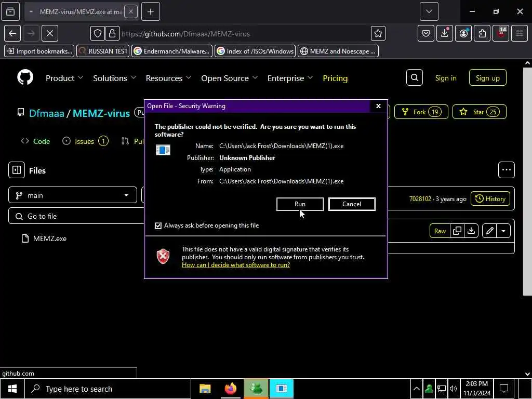Viewport: 532px width, 399px height.
Task: Click the padlock site info icon
Action: coord(112,33)
